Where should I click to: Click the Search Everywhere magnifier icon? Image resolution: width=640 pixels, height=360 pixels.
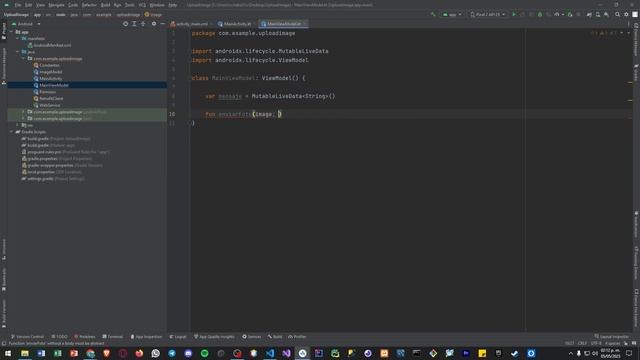click(x=618, y=14)
